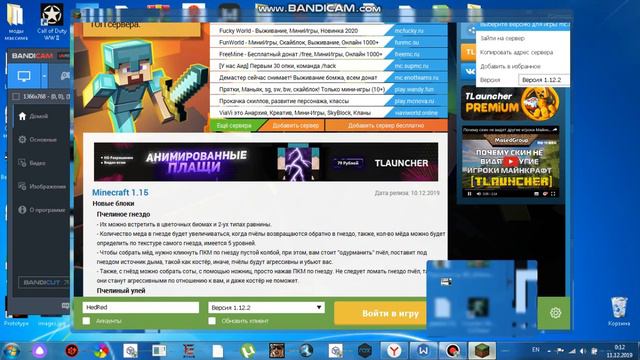Open the Корзина recycle bin
The height and width of the screenshot is (360, 640).
pos(619,312)
